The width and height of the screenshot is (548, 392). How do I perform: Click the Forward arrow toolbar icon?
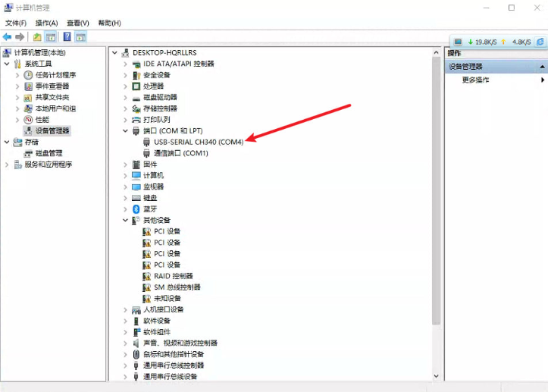pos(20,36)
